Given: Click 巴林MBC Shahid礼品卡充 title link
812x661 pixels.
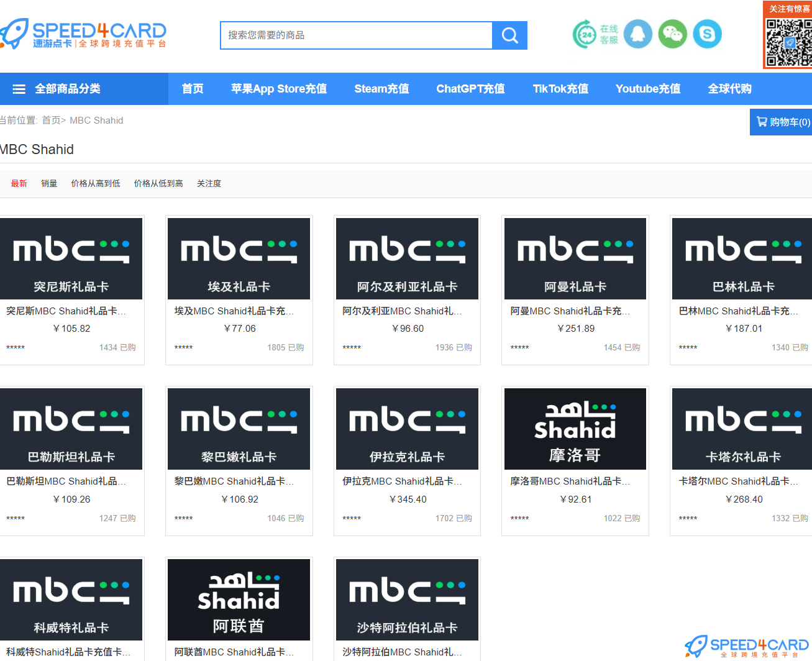Looking at the screenshot, I should 739,311.
